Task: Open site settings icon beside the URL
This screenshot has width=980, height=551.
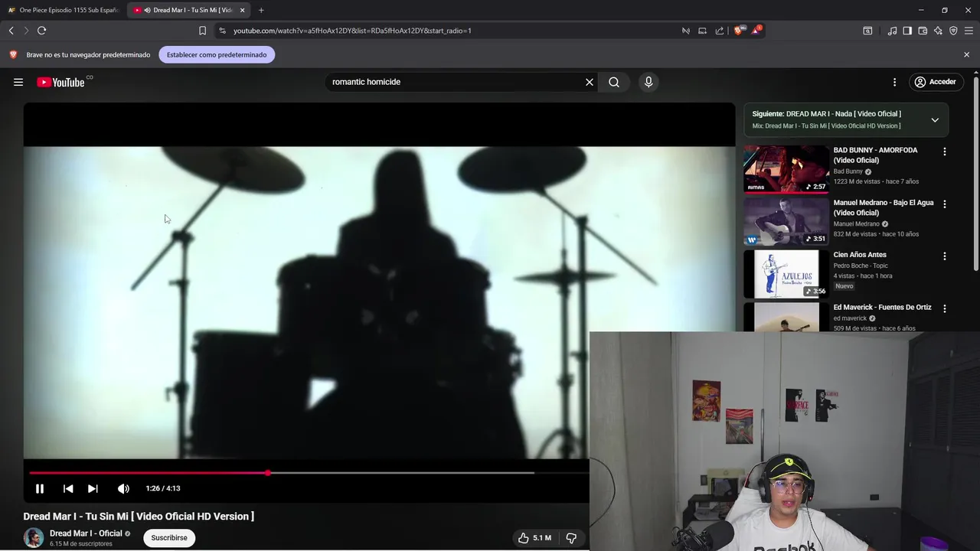Action: click(x=222, y=31)
